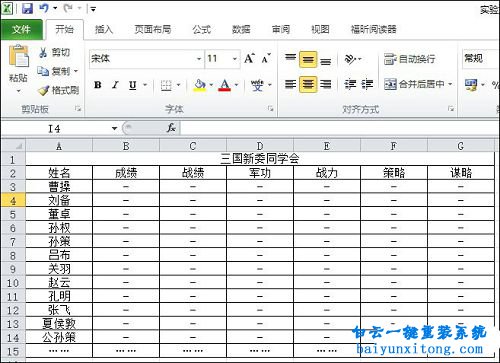Click the fx Insert Function icon

[171, 128]
